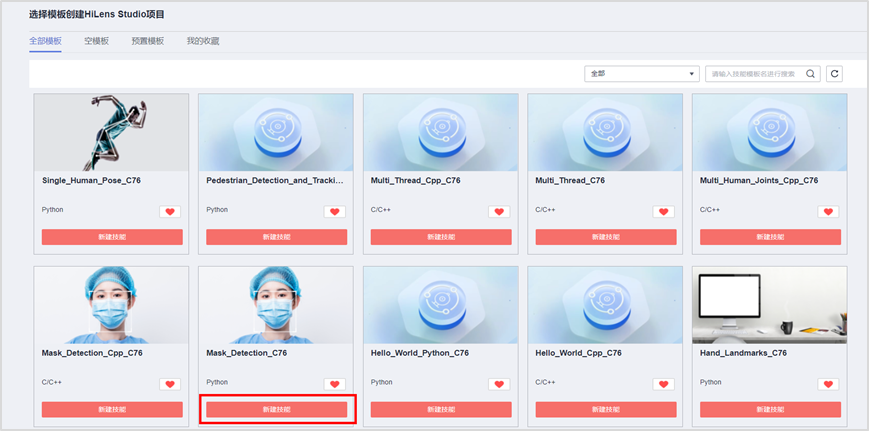Select the Hello_World_Python_C76 thumbnail image
Screen dimensions: 869x431
click(441, 305)
